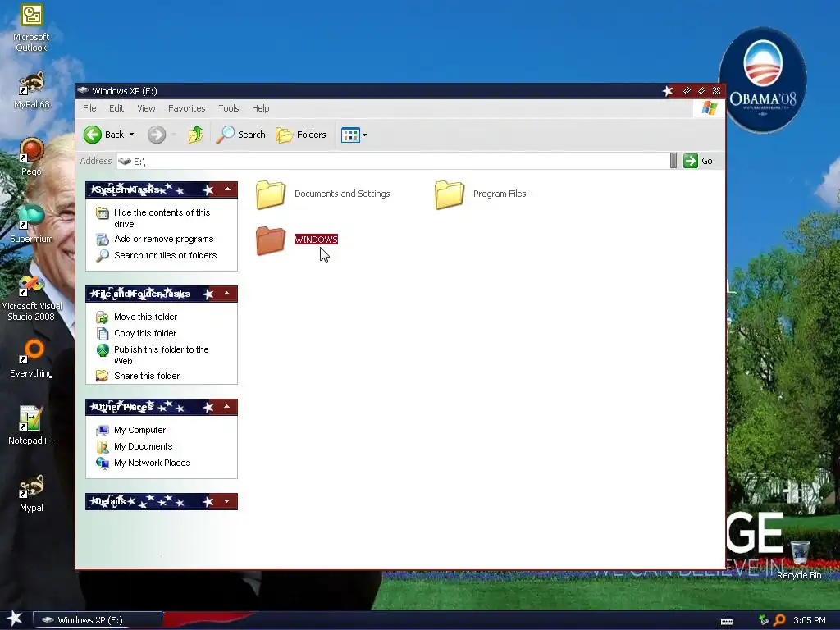Click the My Network Places icon
840x630 pixels.
pyautogui.click(x=103, y=463)
